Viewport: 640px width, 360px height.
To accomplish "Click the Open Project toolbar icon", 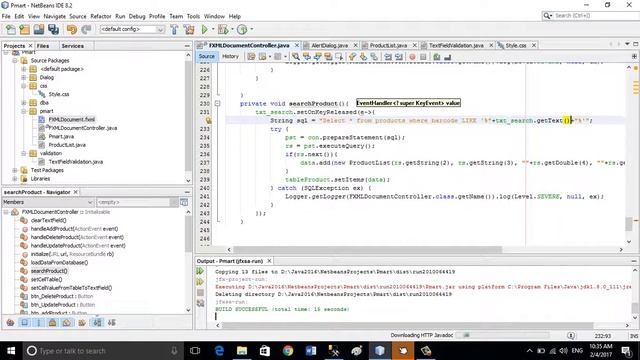I will 39,29.
